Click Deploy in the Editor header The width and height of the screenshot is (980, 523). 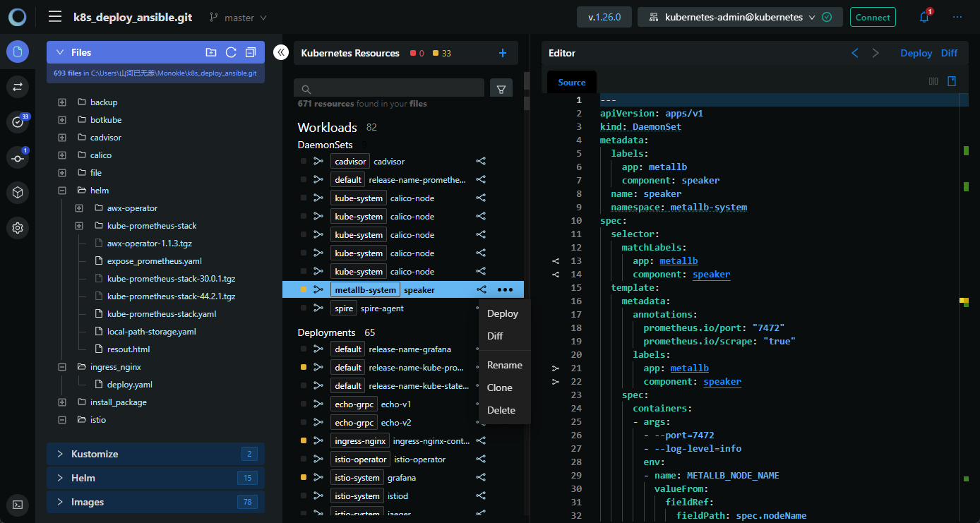(916, 53)
